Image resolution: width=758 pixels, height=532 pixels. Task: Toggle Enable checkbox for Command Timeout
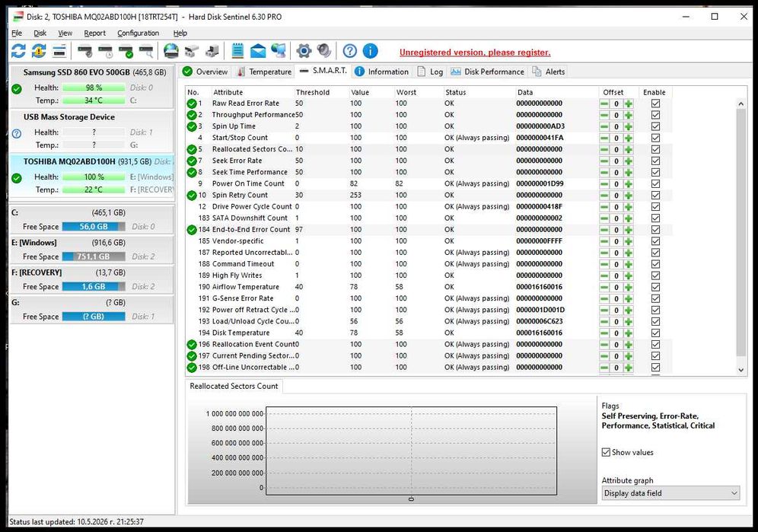pyautogui.click(x=655, y=264)
